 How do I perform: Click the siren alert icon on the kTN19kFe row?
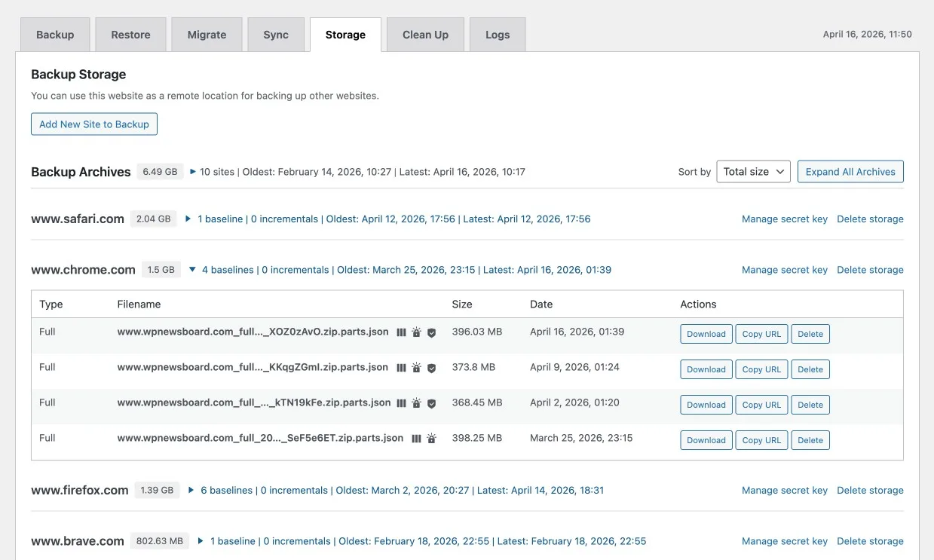pos(416,403)
